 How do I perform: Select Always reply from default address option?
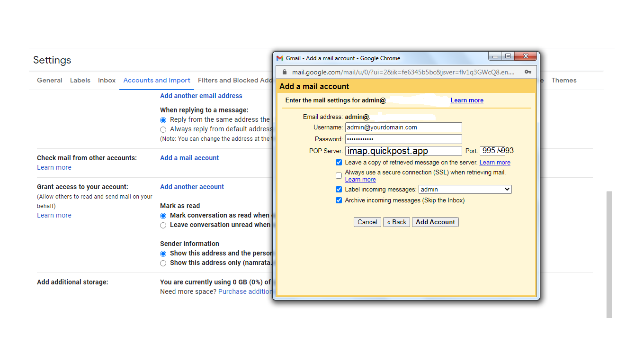pyautogui.click(x=163, y=129)
